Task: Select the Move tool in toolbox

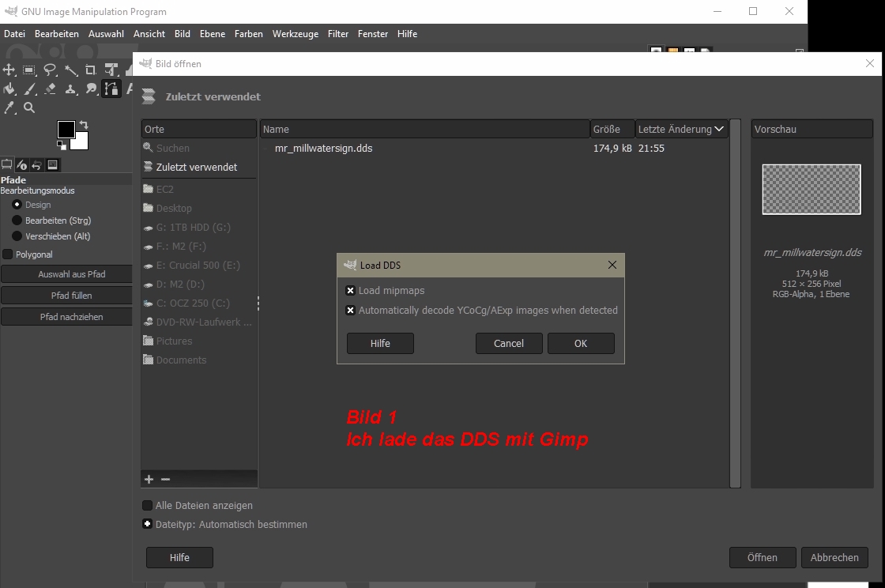Action: 9,70
